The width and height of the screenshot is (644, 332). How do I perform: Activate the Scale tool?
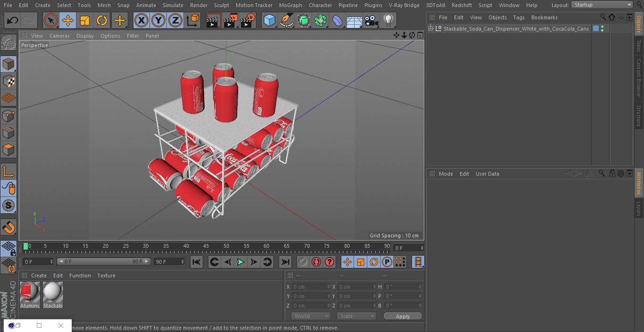(x=85, y=20)
